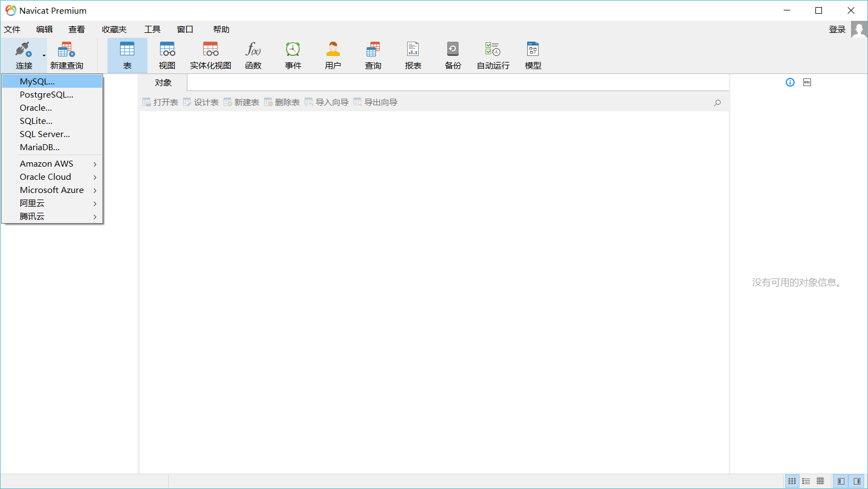This screenshot has width=868, height=489.
Task: Open the 文件 menu
Action: click(12, 30)
